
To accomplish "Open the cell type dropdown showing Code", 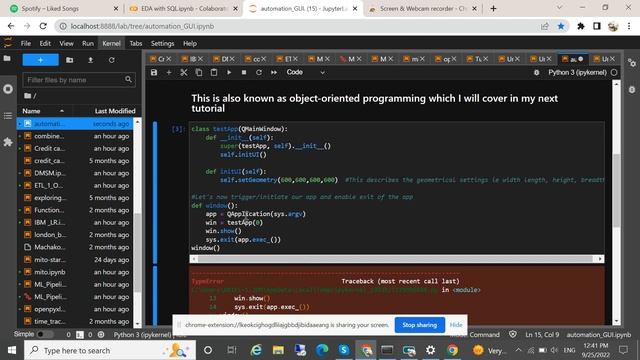I will (x=306, y=72).
